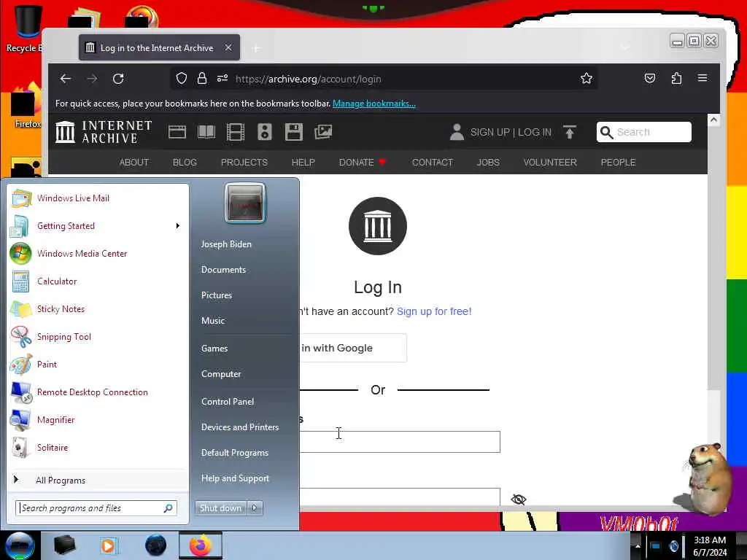Open the Video film strip icon
The height and width of the screenshot is (560, 747).
pos(236,132)
